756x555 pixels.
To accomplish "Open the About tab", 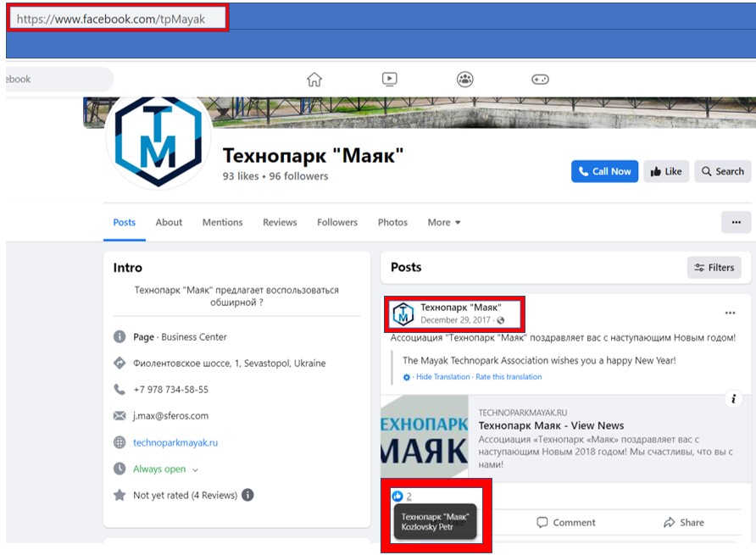I will point(169,222).
